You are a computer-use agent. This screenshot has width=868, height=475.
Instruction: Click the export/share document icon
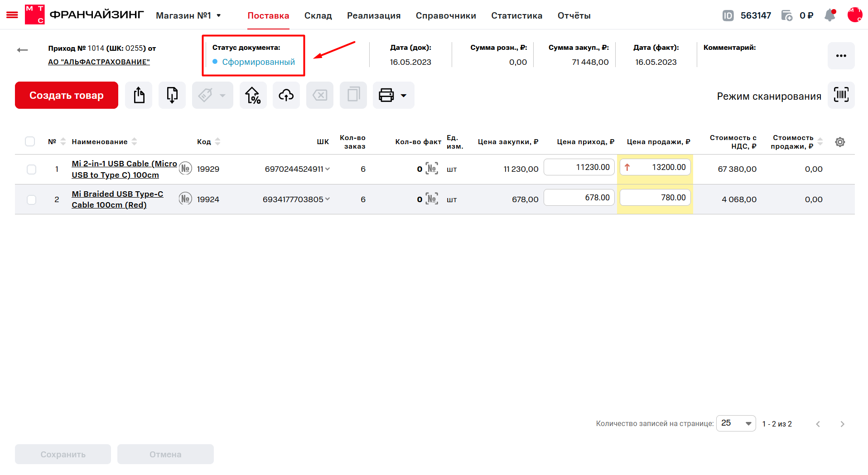139,95
